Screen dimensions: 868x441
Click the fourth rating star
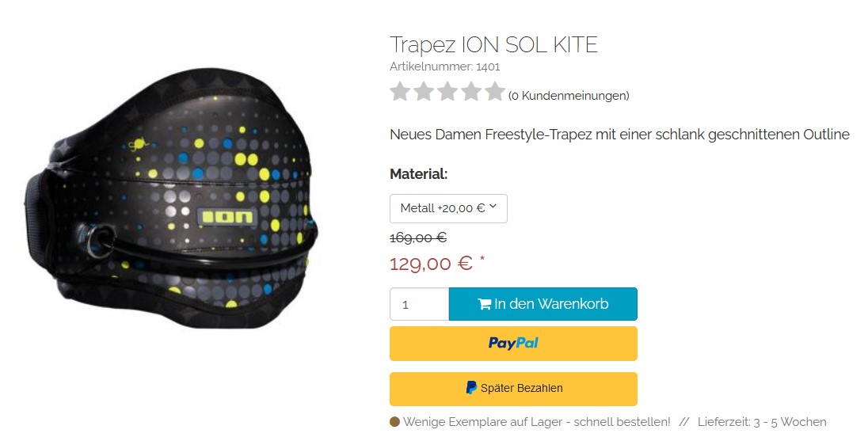pyautogui.click(x=471, y=92)
